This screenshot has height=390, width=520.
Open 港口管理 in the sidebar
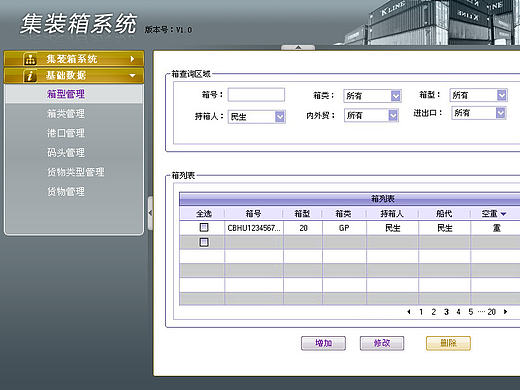(x=66, y=133)
